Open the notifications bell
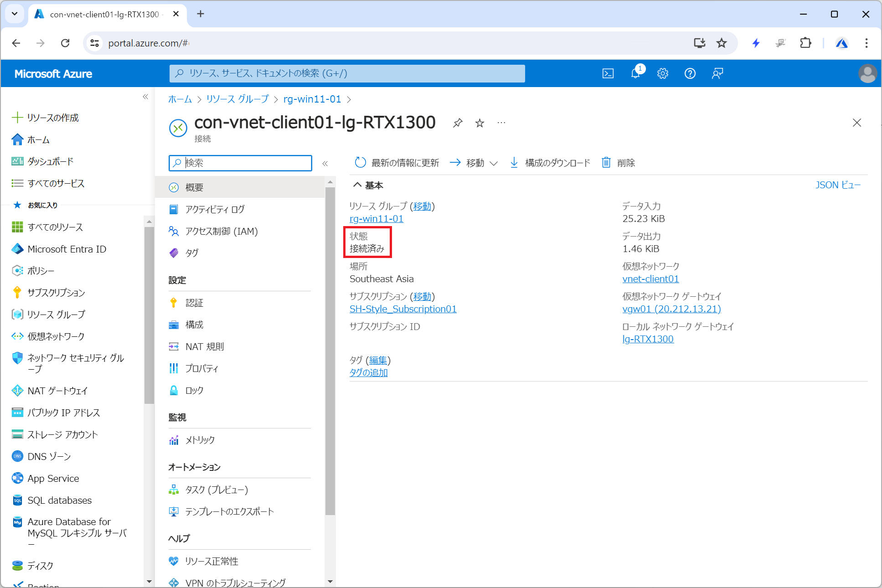Image resolution: width=882 pixels, height=588 pixels. coord(635,73)
